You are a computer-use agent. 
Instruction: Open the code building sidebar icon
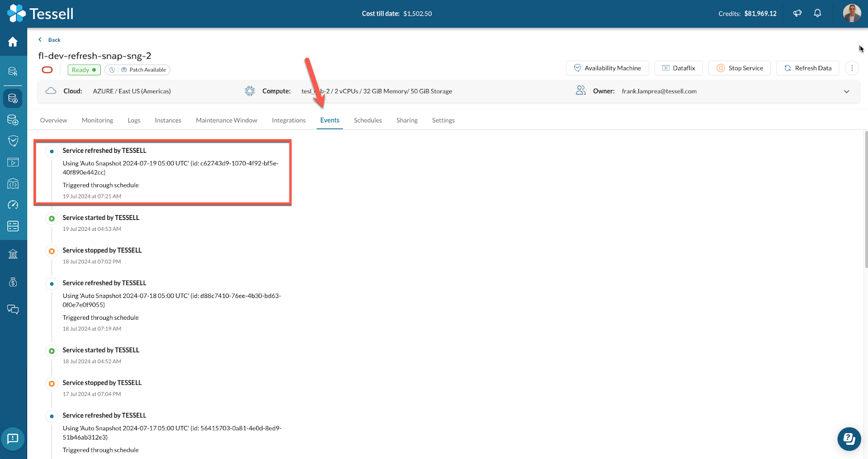coord(13,184)
